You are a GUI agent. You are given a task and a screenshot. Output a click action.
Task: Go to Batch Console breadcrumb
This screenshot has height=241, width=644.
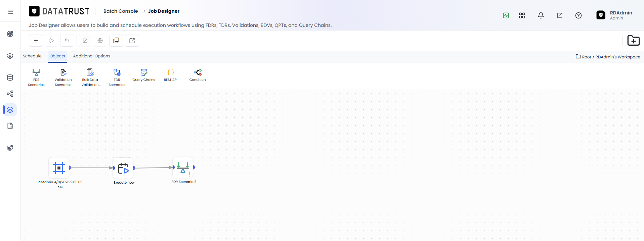tap(121, 11)
